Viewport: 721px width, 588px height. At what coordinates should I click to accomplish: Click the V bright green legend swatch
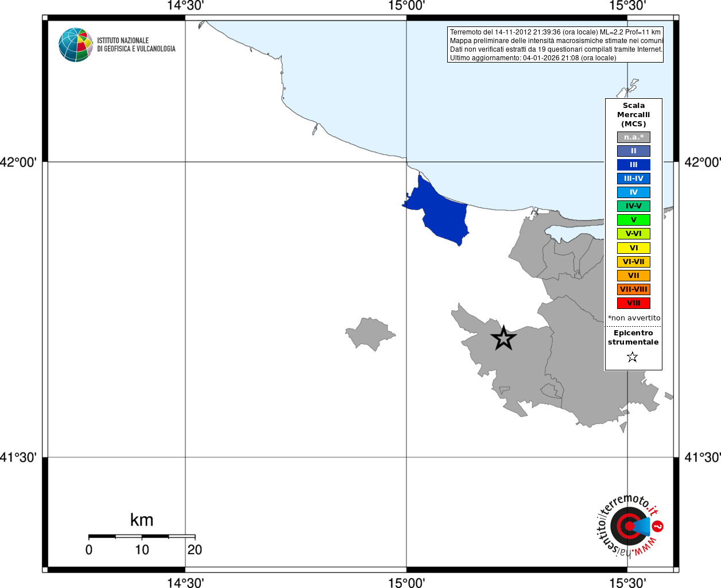[634, 220]
